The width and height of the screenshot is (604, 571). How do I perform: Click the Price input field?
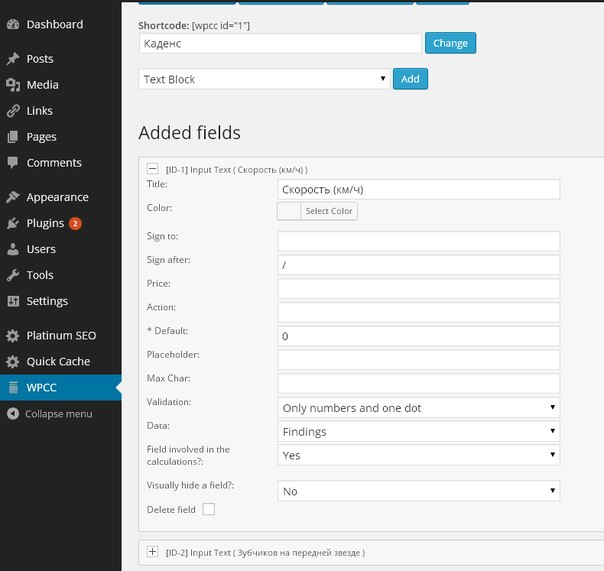pos(418,288)
